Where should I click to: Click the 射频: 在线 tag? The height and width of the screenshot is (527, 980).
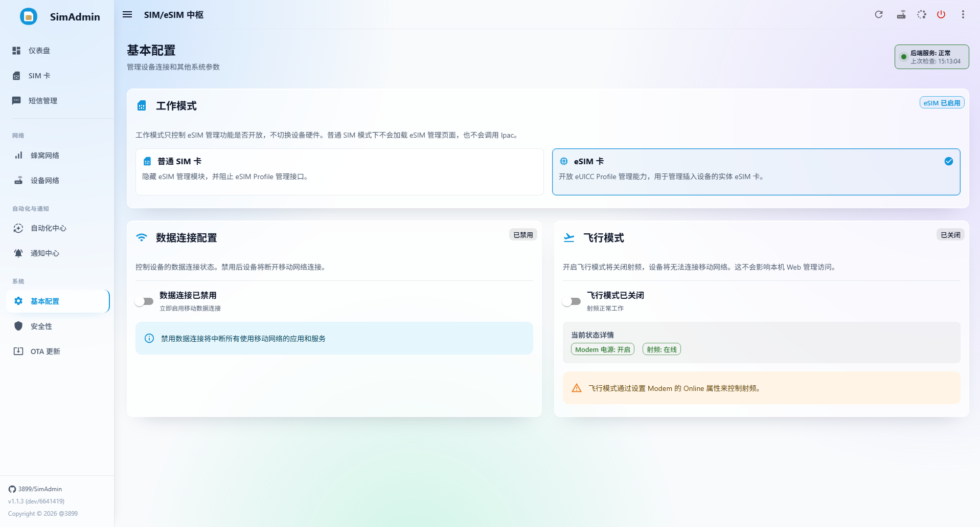662,349
